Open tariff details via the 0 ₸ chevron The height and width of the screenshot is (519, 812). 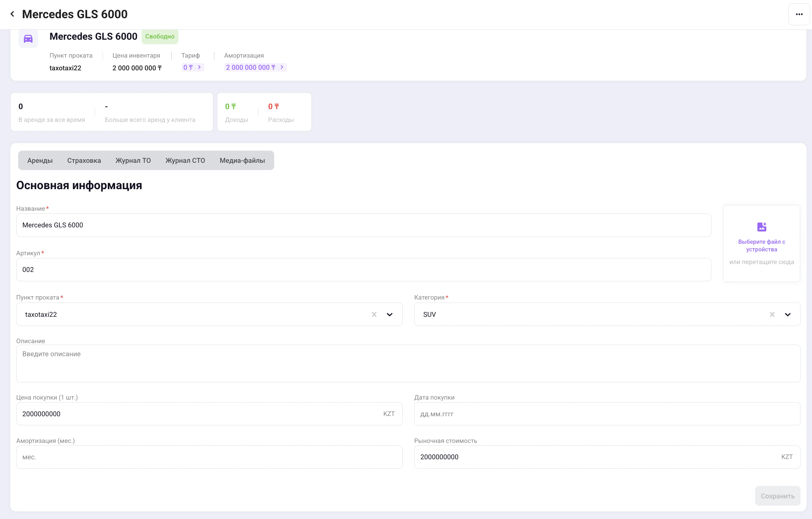[x=199, y=67]
